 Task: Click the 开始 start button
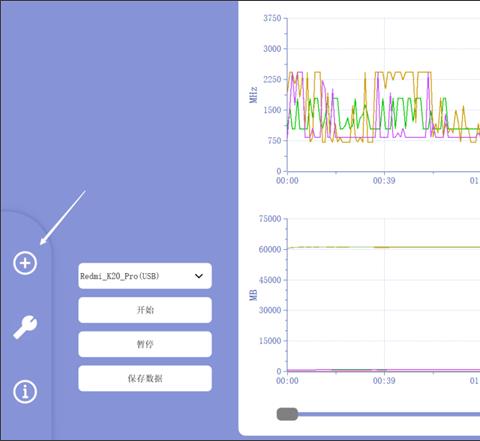pyautogui.click(x=145, y=310)
